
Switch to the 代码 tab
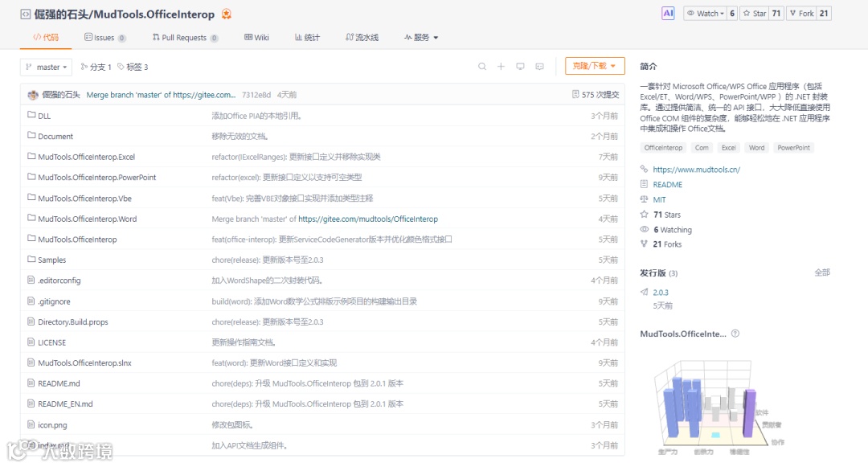[46, 38]
